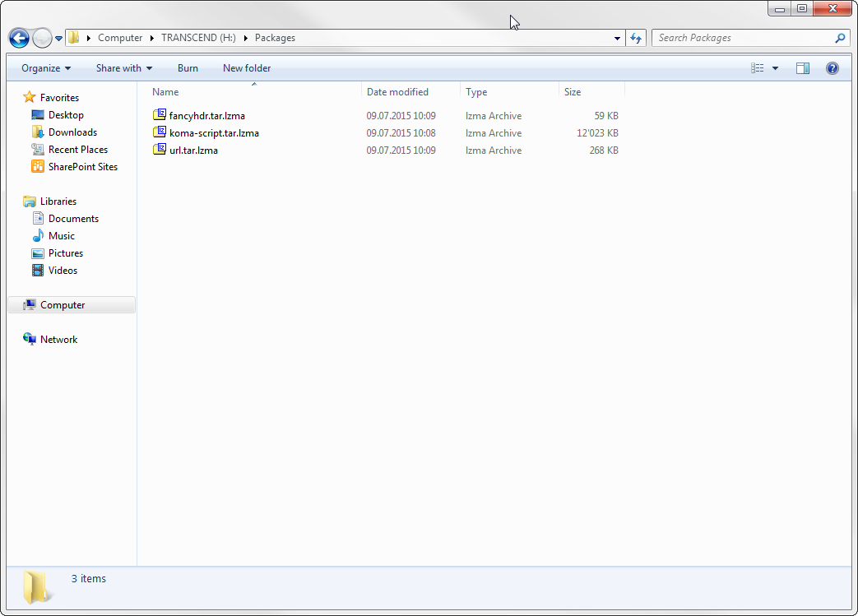
Task: Click the refresh button beside address bar
Action: pos(636,38)
